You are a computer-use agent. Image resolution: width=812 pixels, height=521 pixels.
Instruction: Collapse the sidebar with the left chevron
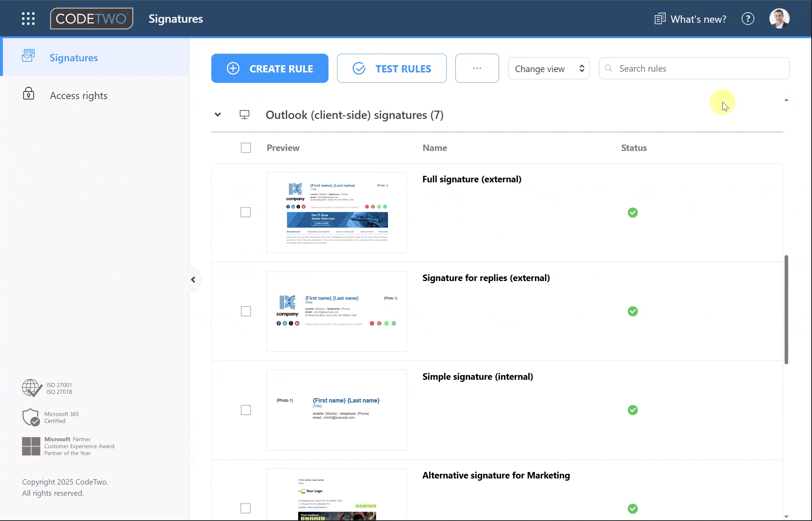point(193,280)
